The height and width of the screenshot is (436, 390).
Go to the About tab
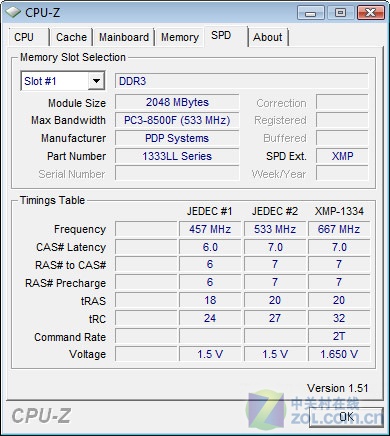pos(268,37)
